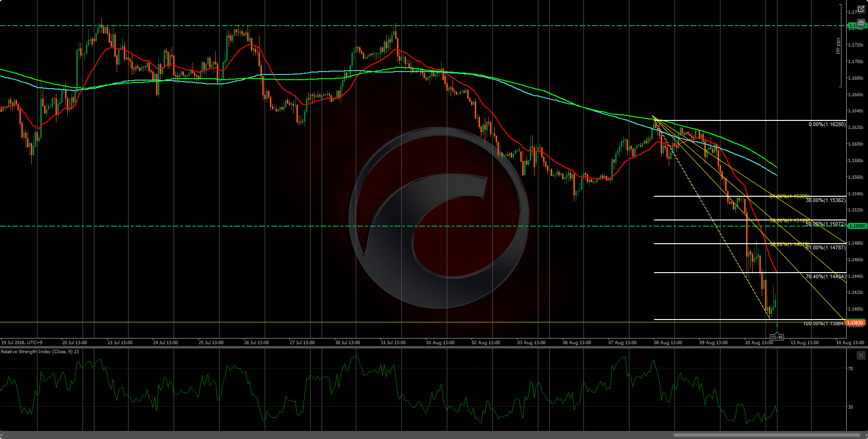Click the 1.1620 price axis label
868x439 pixels.
856,128
